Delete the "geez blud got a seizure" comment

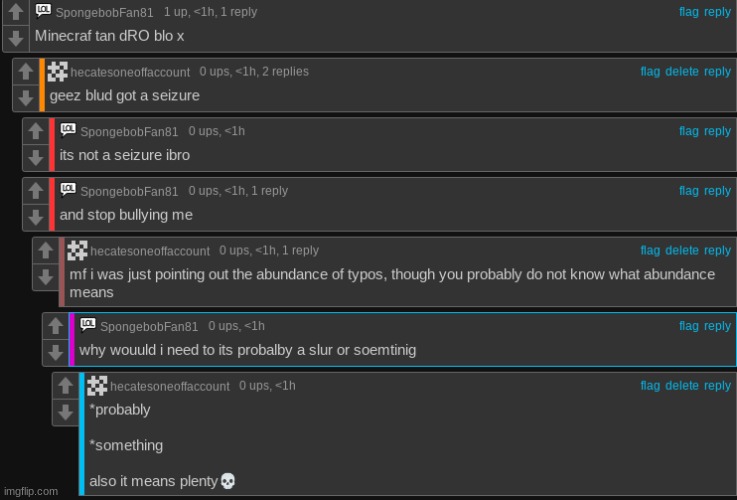[x=682, y=72]
